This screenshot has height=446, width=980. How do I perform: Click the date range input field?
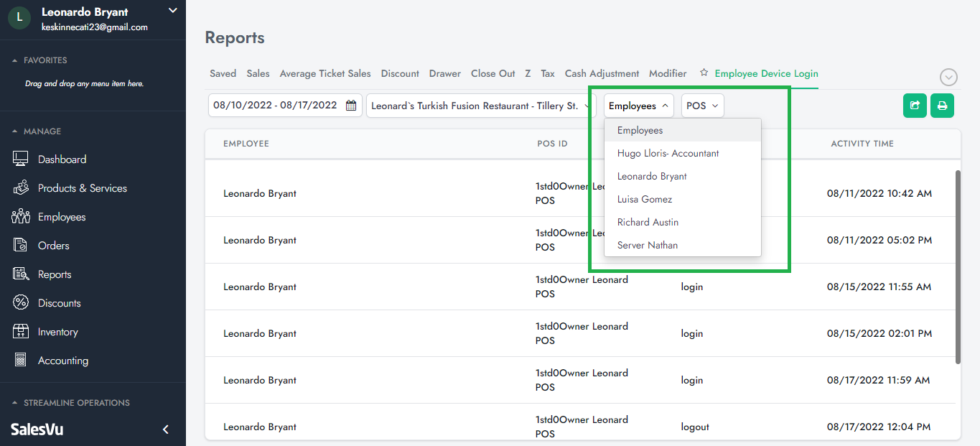click(x=276, y=106)
